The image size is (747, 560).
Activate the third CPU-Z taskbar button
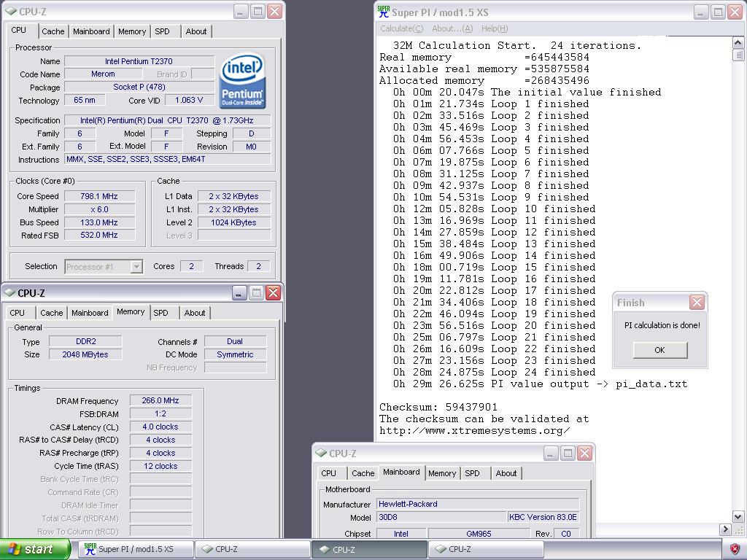click(x=485, y=549)
